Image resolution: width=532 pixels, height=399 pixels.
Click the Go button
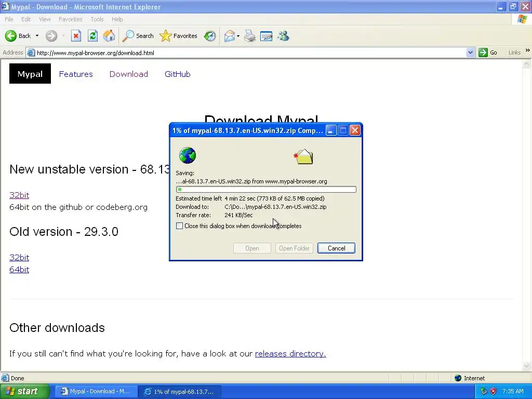point(488,52)
